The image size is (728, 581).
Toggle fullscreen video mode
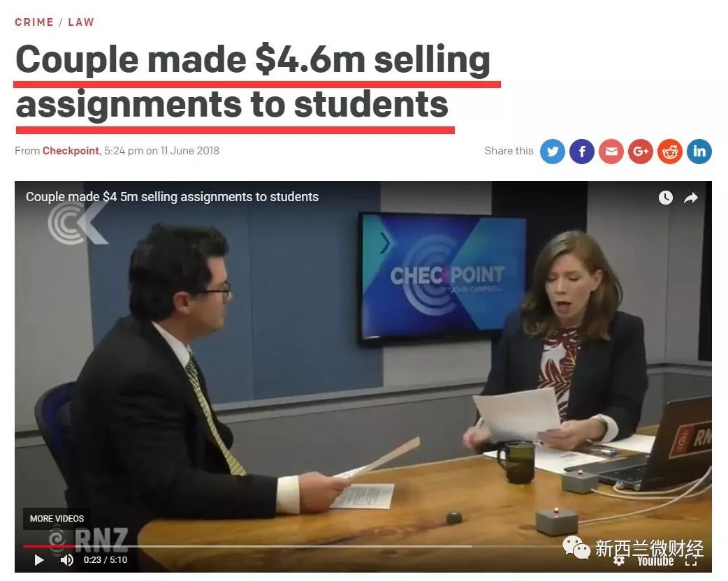pyautogui.click(x=691, y=562)
